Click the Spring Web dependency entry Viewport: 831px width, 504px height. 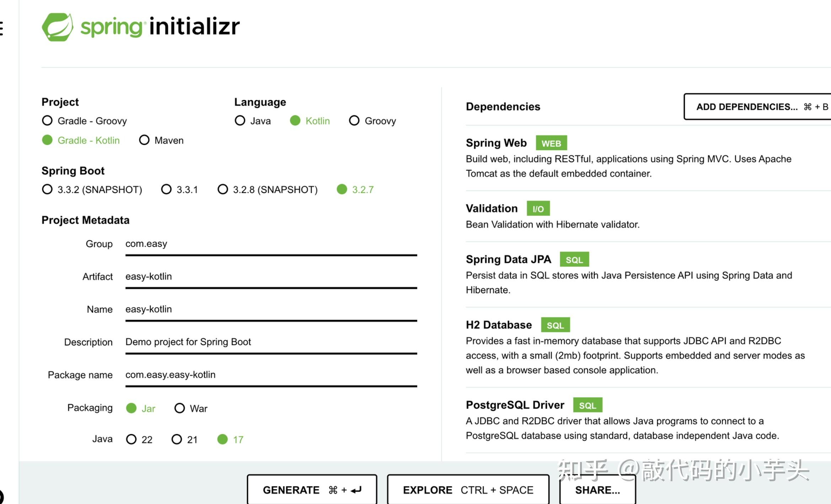496,143
